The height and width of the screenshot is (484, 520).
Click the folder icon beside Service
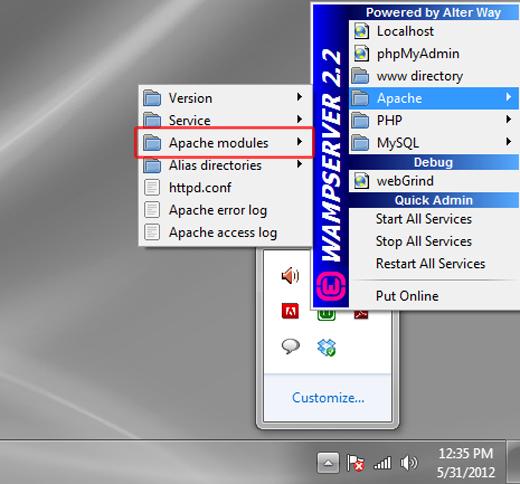point(152,120)
